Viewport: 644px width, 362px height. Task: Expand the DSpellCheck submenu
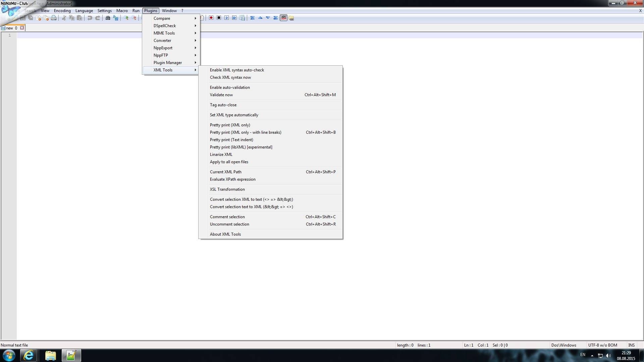pos(171,26)
